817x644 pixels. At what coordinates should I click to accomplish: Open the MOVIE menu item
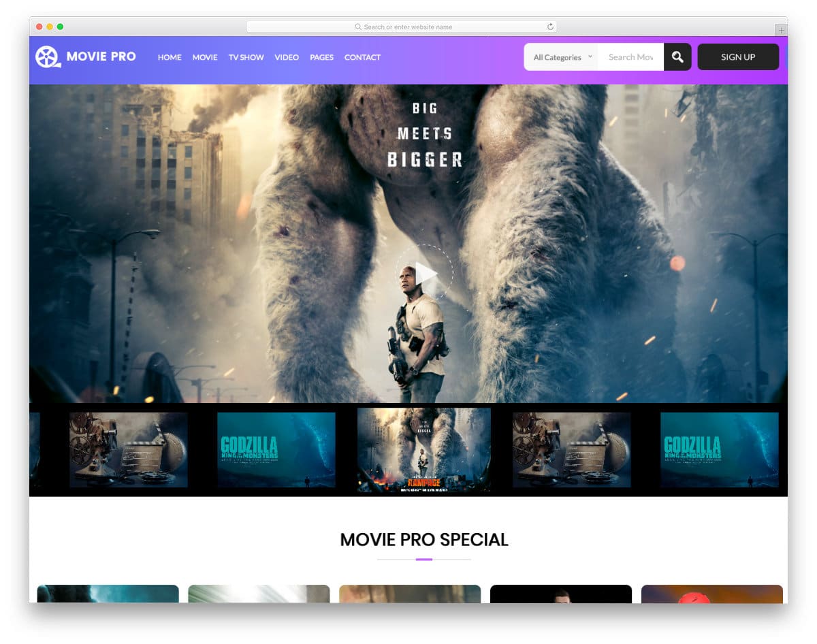[205, 57]
